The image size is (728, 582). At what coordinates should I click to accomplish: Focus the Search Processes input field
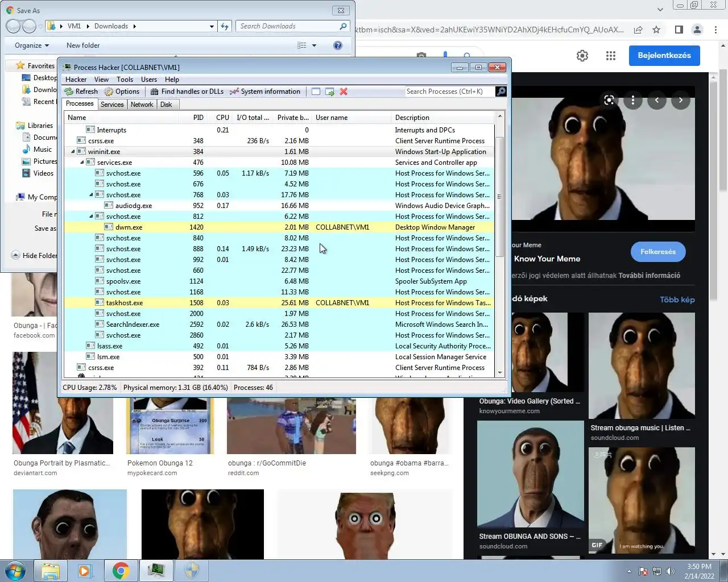450,92
